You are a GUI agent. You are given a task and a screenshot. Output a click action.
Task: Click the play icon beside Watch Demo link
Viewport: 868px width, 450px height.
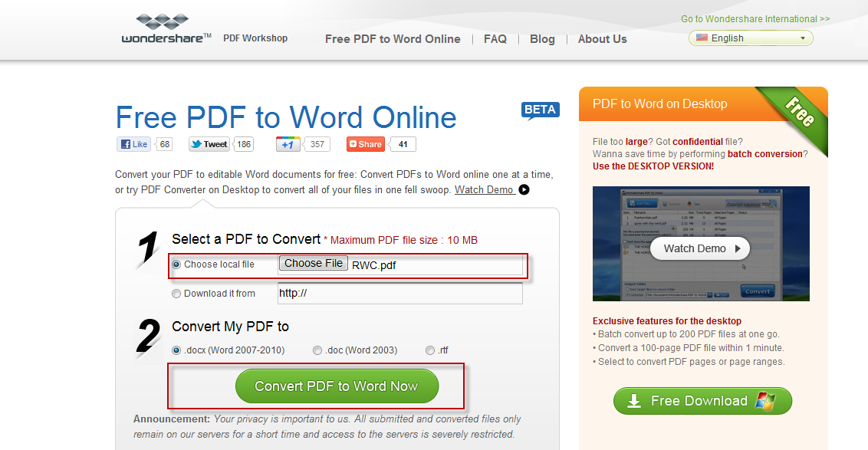(524, 190)
